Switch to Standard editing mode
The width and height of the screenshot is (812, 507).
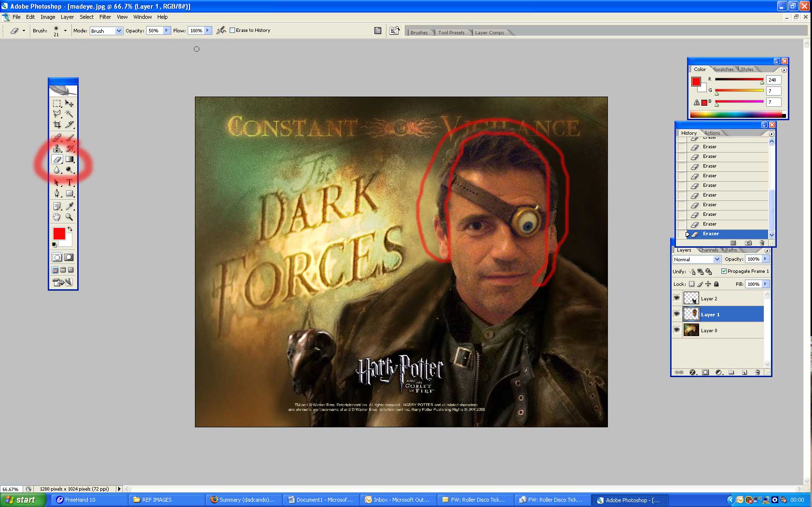click(x=57, y=257)
